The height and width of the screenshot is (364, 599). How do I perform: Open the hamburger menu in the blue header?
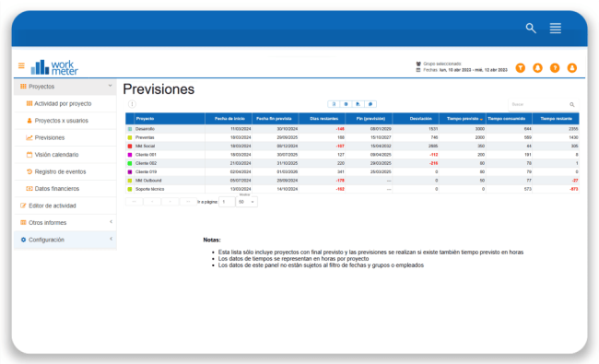click(555, 28)
